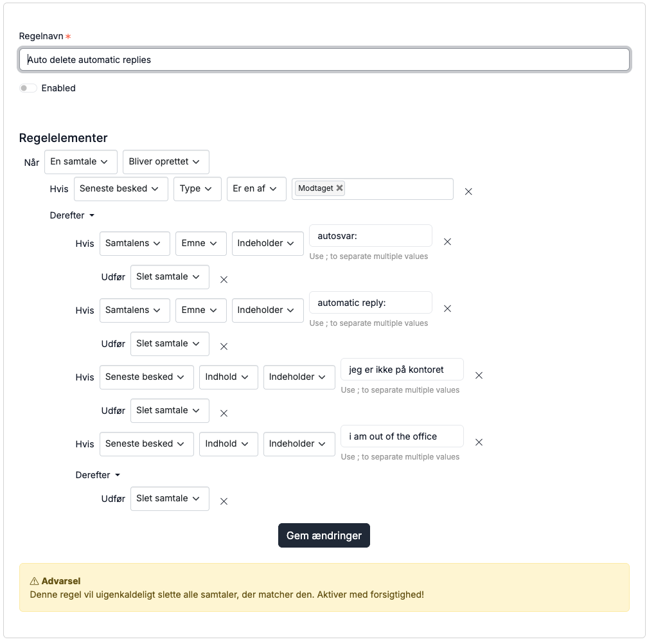Remove the Slet samtale action under automatic reply
This screenshot has width=656, height=644.
pos(224,346)
